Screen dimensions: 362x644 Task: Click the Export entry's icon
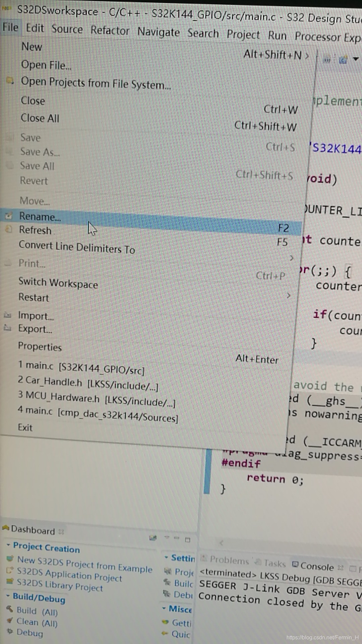click(7, 328)
